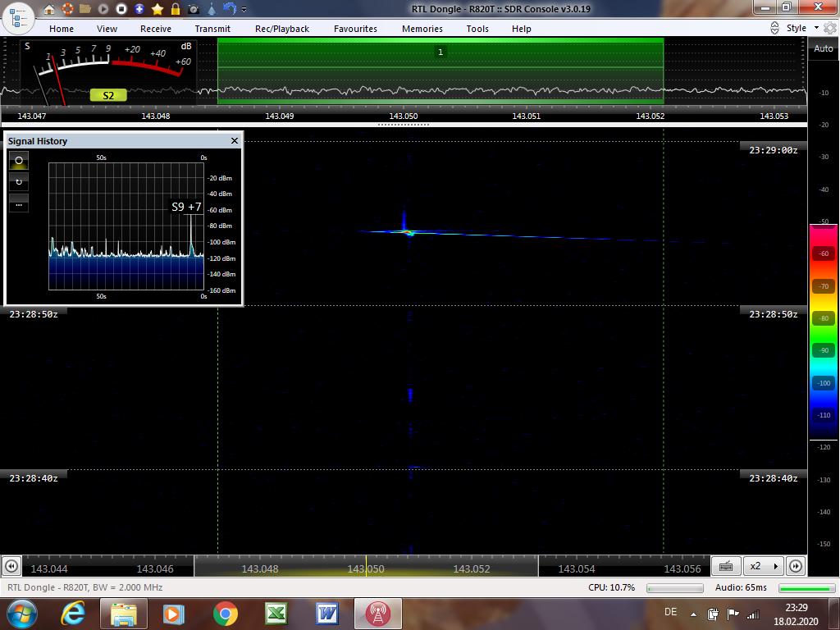Toggle the circle record button in Signal History
840x630 pixels.
tap(19, 160)
